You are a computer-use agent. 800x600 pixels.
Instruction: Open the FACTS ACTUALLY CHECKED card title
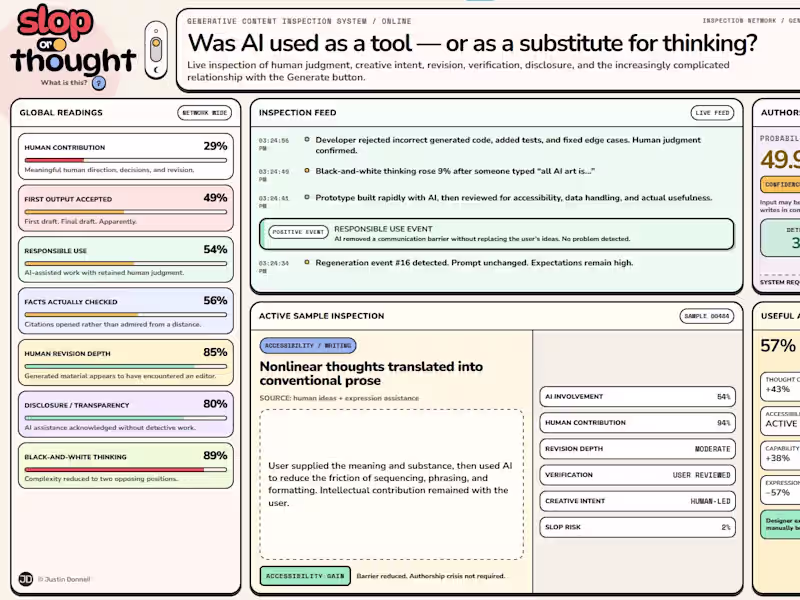tap(71, 302)
